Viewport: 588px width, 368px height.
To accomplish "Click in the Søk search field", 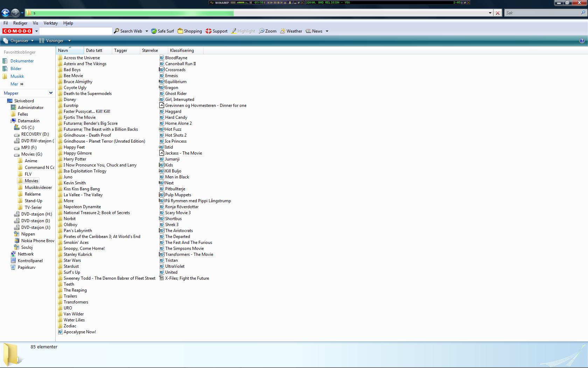I will [542, 13].
